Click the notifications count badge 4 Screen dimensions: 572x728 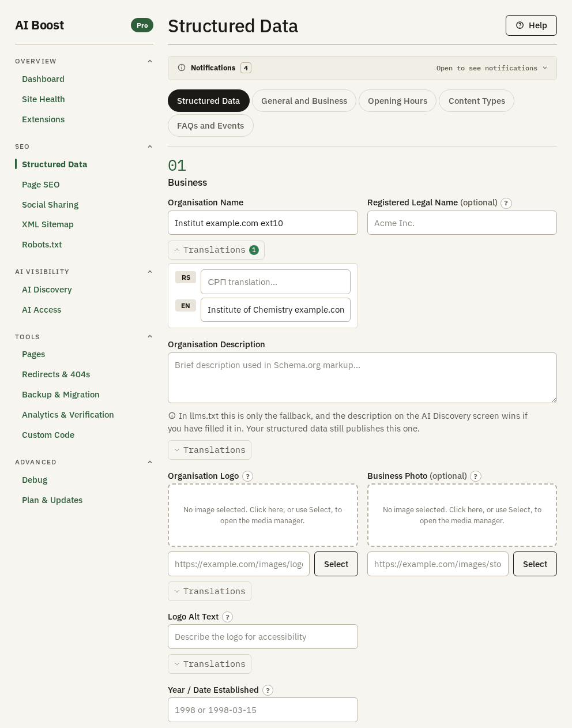point(246,68)
